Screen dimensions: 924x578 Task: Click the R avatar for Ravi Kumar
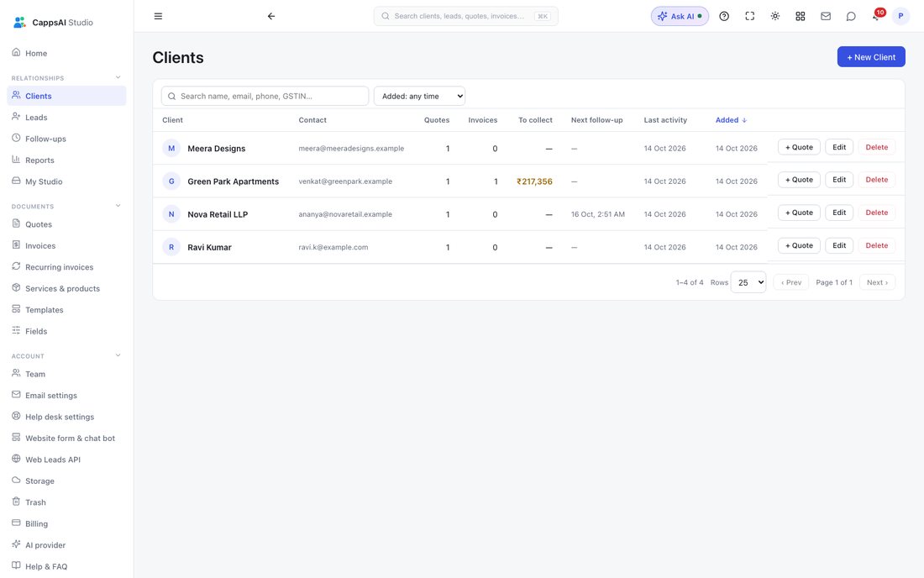coord(171,248)
